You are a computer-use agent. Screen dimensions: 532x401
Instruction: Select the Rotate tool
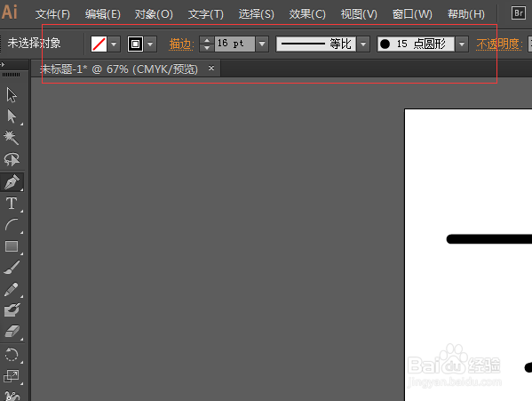12,355
